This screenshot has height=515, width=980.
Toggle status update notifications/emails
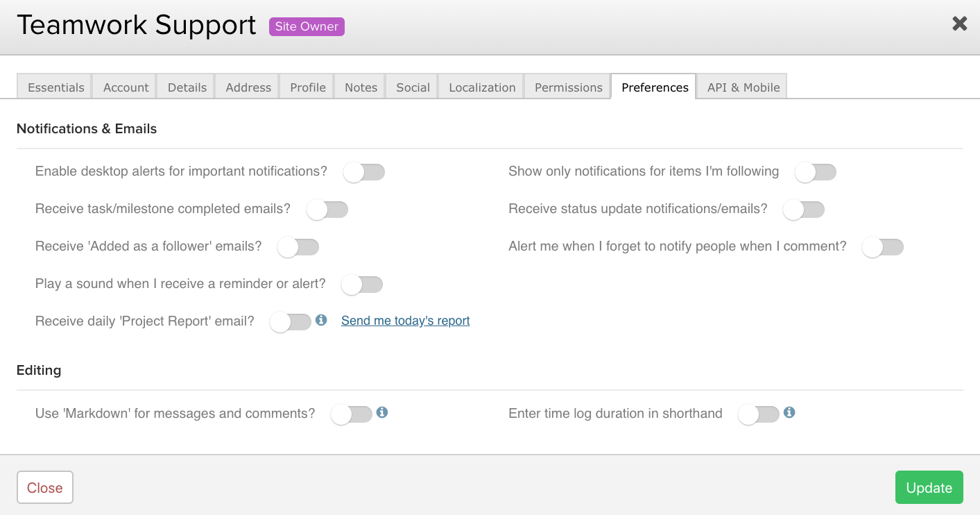[804, 210]
